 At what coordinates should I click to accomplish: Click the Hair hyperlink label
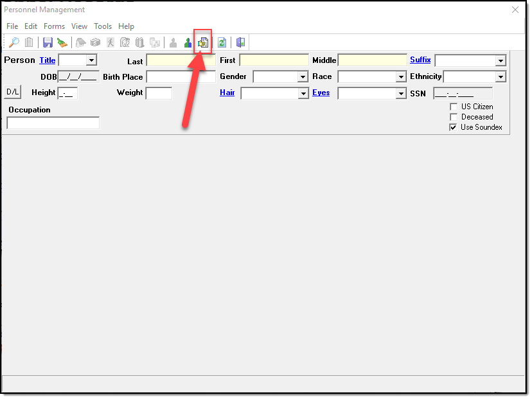[227, 93]
